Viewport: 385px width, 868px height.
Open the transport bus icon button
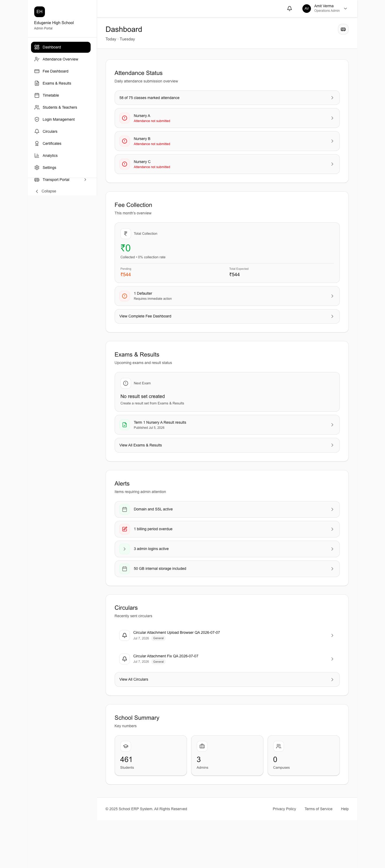point(343,29)
